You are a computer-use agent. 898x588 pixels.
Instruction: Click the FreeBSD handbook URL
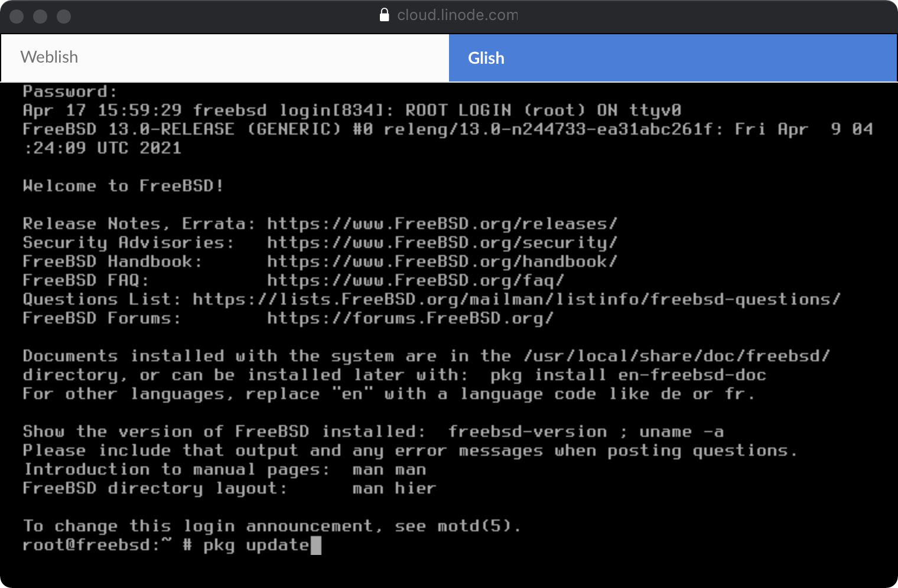click(x=442, y=262)
